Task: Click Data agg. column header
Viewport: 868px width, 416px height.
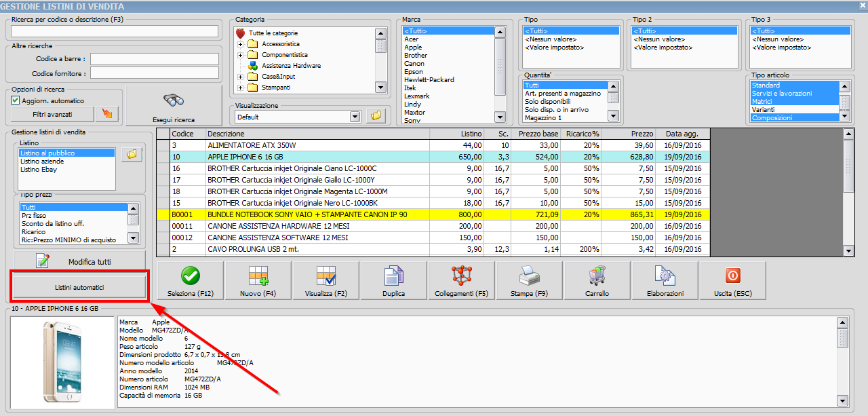Action: click(683, 134)
